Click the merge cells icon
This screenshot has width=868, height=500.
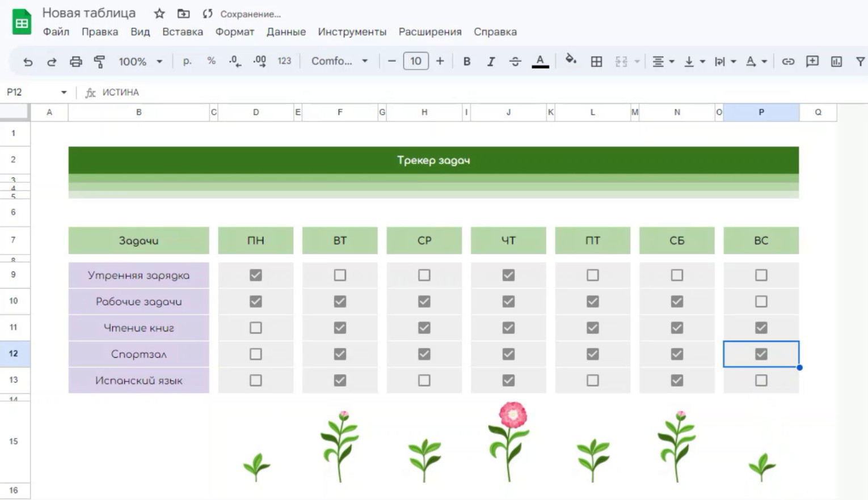(621, 61)
